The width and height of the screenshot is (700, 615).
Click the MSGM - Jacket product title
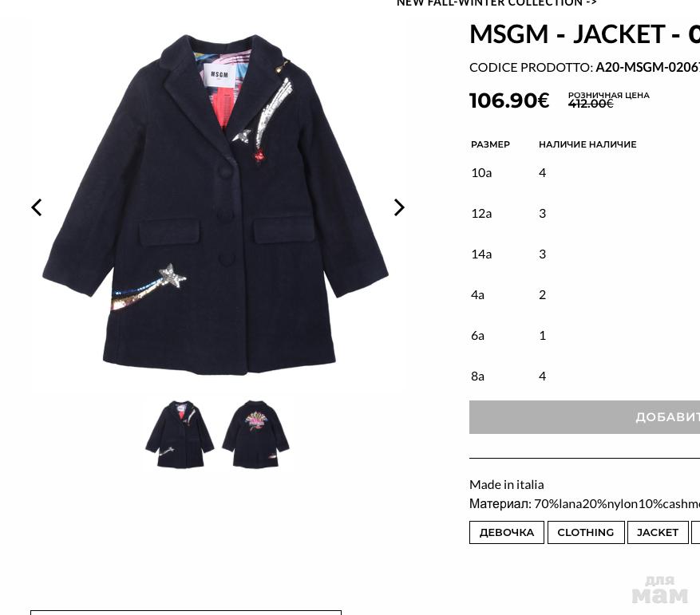click(x=584, y=34)
